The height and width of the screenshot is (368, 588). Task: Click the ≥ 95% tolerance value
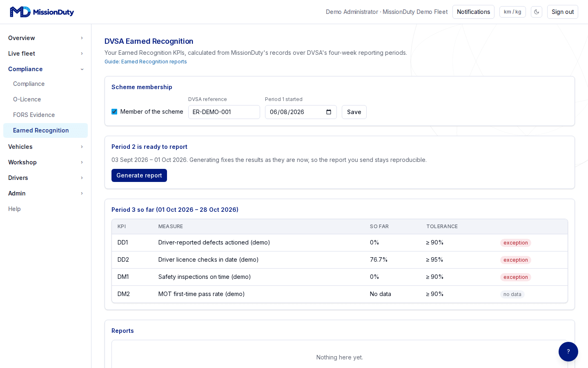(435, 260)
